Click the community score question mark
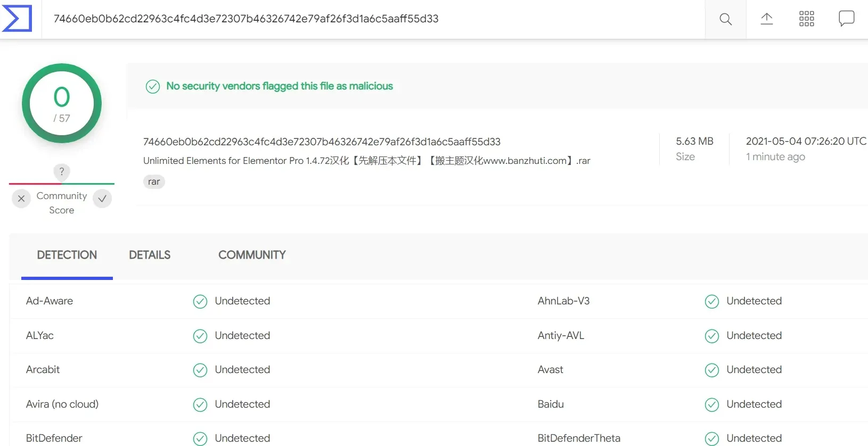This screenshot has width=868, height=446. [62, 171]
